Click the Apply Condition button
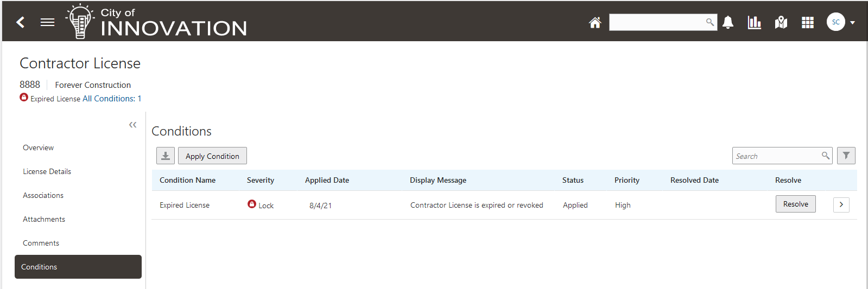This screenshot has height=289, width=868. coord(212,156)
